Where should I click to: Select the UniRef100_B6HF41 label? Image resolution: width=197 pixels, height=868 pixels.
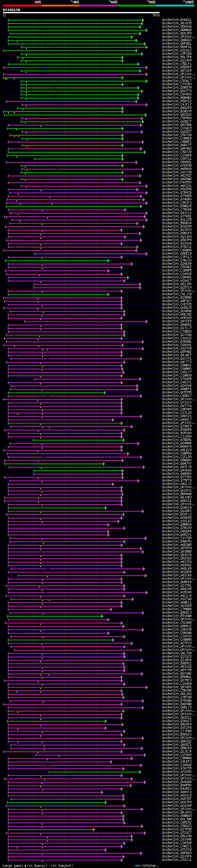coord(177,47)
